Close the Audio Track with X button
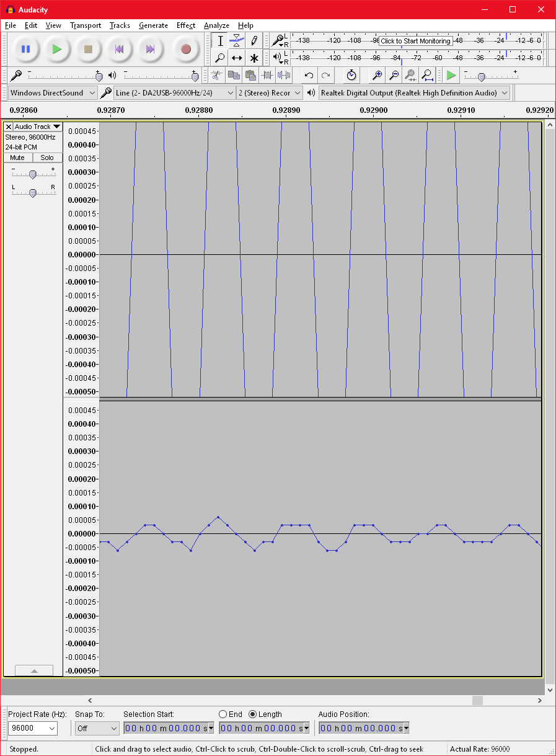Screen dimensions: 556x756 pyautogui.click(x=8, y=127)
